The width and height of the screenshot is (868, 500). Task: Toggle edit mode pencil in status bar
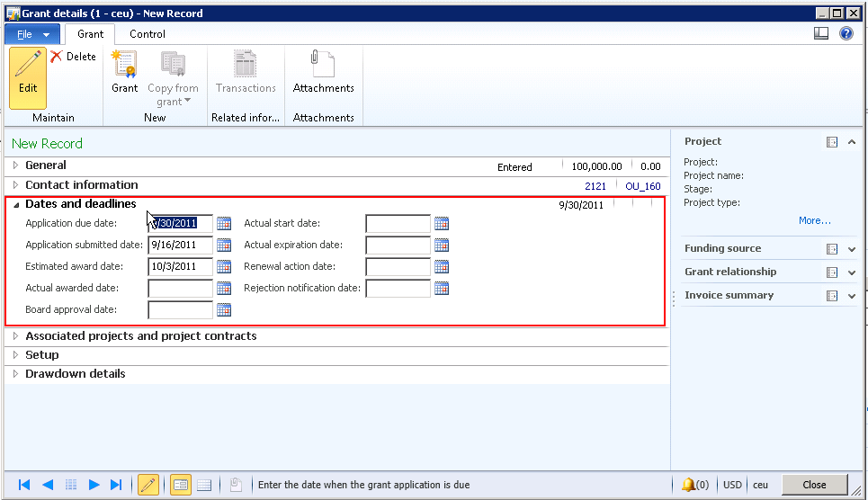pyautogui.click(x=148, y=485)
